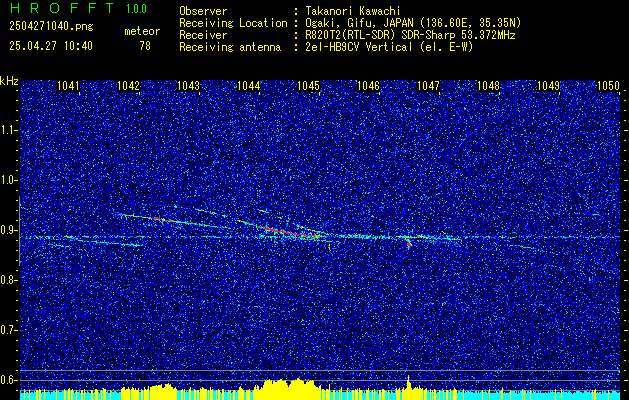Viewport: 629px width, 400px height.
Task: Click the kHz axis unit label
Action: pyautogui.click(x=9, y=81)
